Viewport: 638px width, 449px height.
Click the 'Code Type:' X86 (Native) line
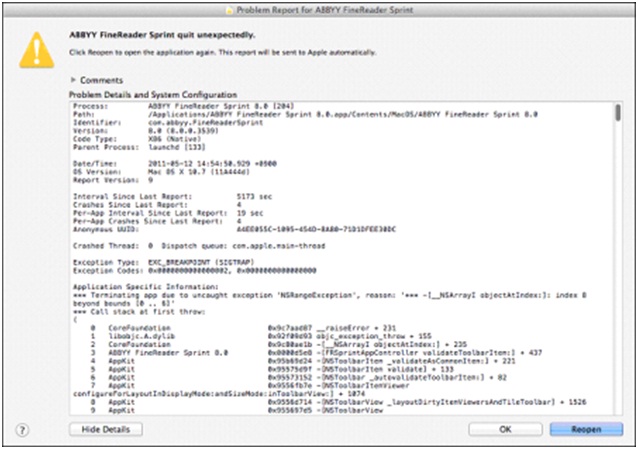[137, 139]
